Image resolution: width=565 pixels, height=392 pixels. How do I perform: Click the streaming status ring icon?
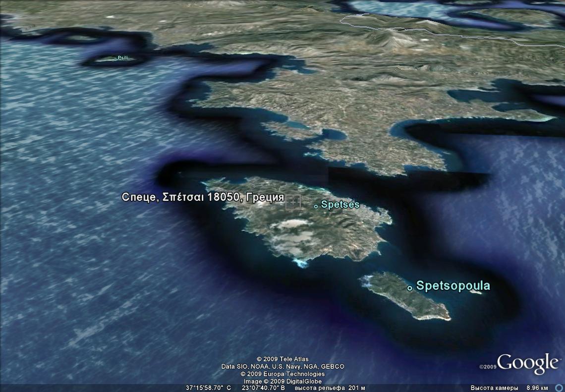coord(559,388)
